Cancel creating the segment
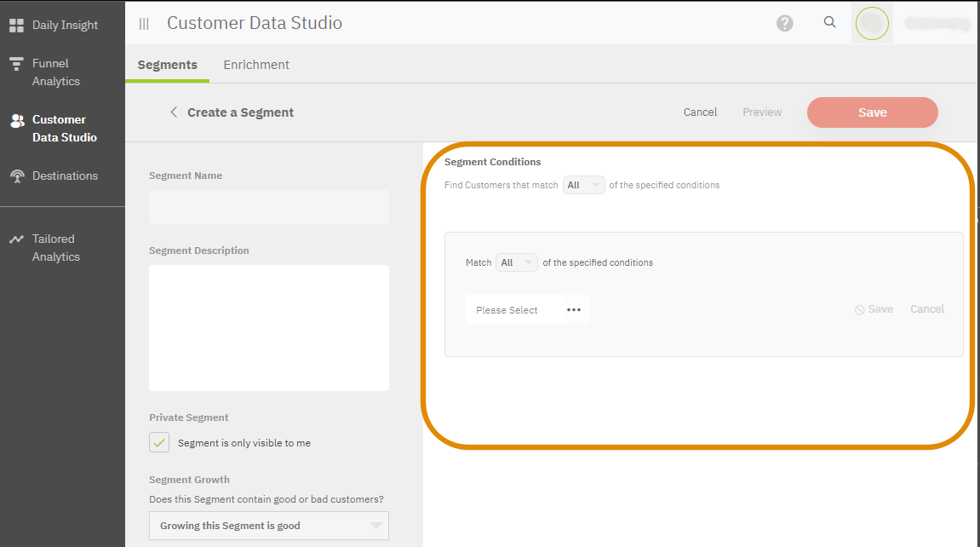Screen dimensions: 980x547 click(x=700, y=112)
